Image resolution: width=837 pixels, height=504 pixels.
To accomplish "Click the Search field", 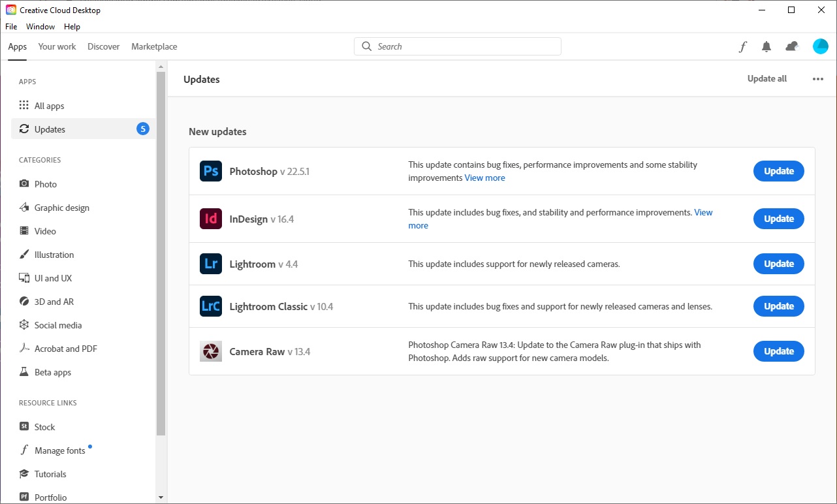I will pos(457,46).
